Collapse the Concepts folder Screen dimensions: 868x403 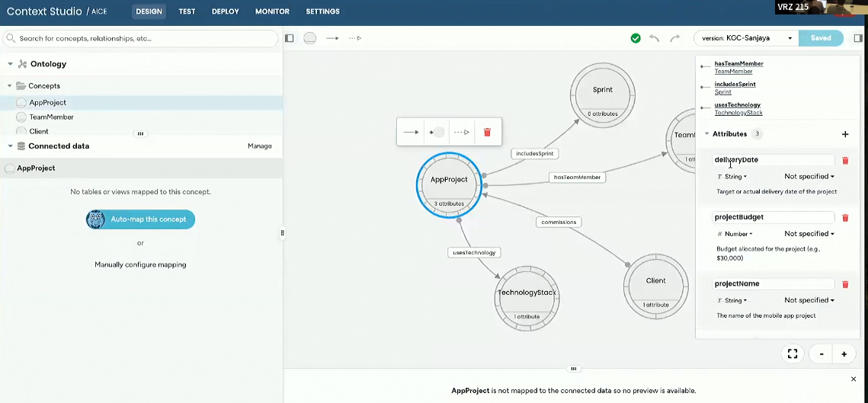9,86
